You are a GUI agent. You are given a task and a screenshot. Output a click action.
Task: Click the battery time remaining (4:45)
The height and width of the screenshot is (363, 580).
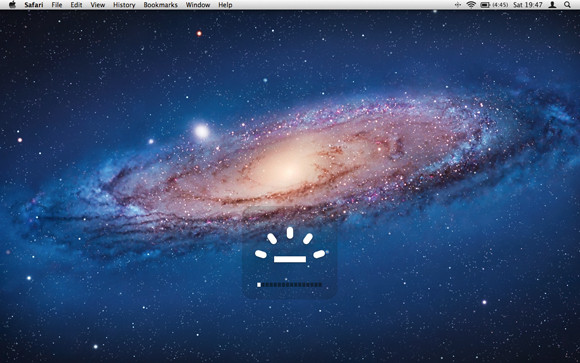(x=500, y=5)
